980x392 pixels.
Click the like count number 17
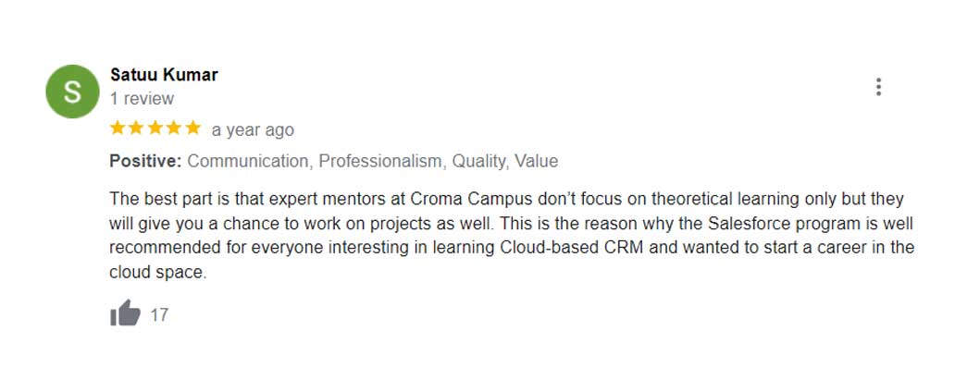pyautogui.click(x=159, y=315)
